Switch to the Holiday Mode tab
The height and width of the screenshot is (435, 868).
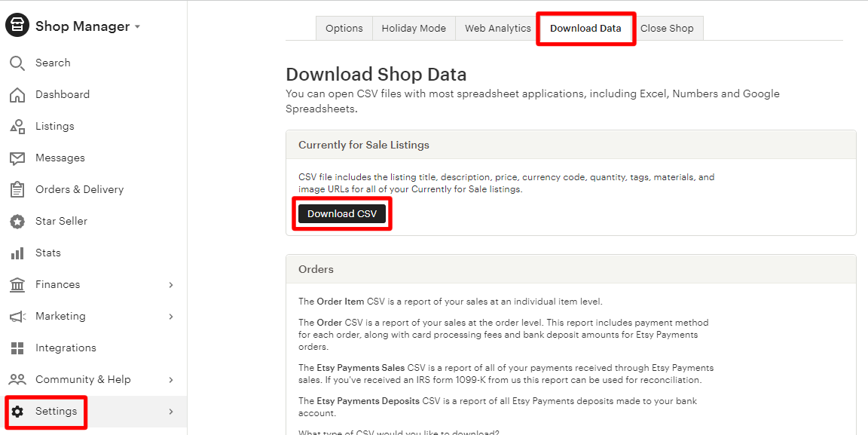[x=414, y=29]
